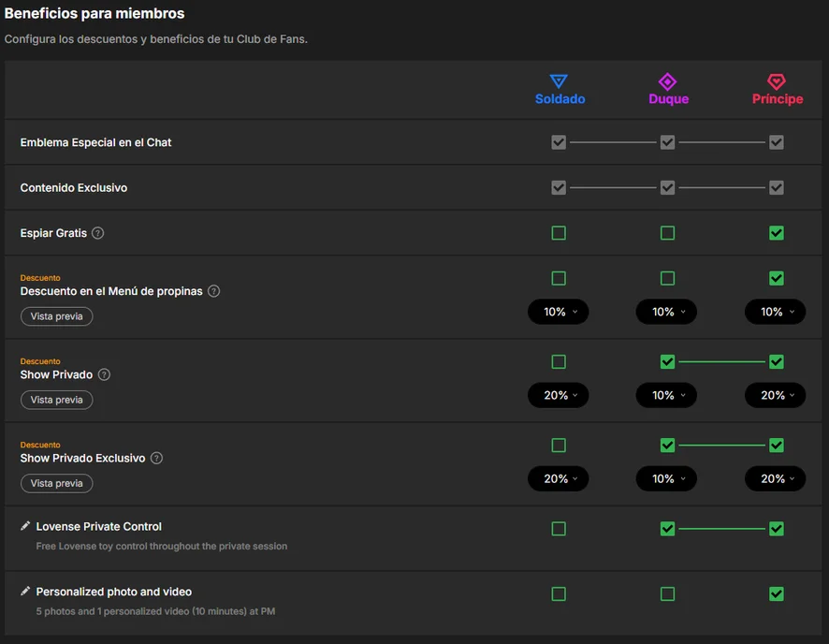Click the red Príncipe heart gem icon

click(x=776, y=82)
